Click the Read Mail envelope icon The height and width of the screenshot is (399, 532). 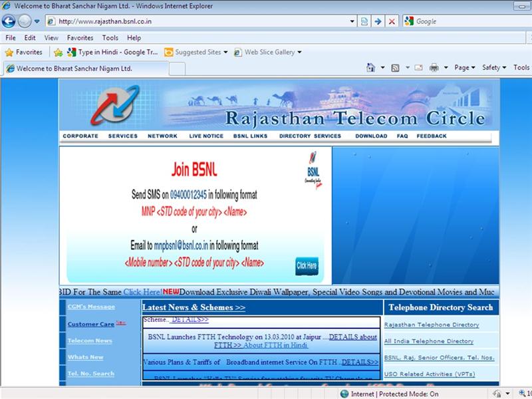tap(418, 68)
